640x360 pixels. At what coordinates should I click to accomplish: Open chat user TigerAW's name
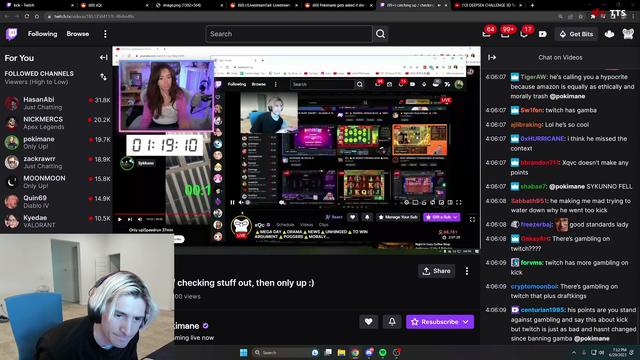tap(533, 77)
